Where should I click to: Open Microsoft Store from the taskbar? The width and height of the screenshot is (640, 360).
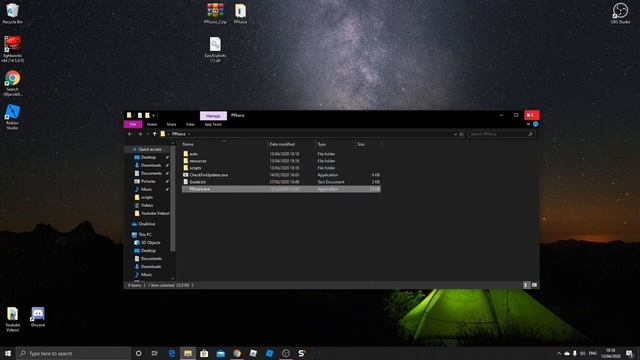(204, 353)
